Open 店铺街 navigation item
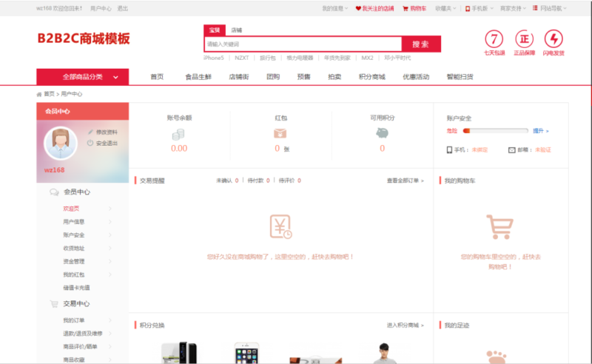This screenshot has height=364, width=592. click(x=239, y=77)
